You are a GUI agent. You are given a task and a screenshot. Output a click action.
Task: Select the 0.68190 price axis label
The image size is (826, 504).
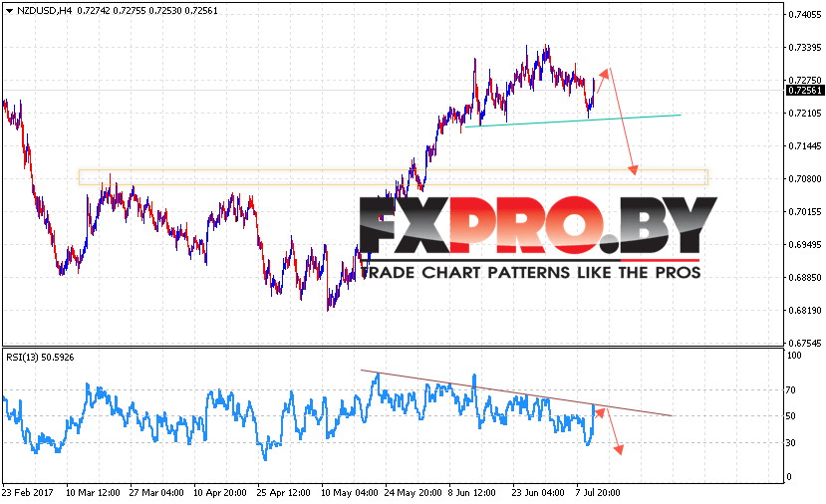point(805,311)
